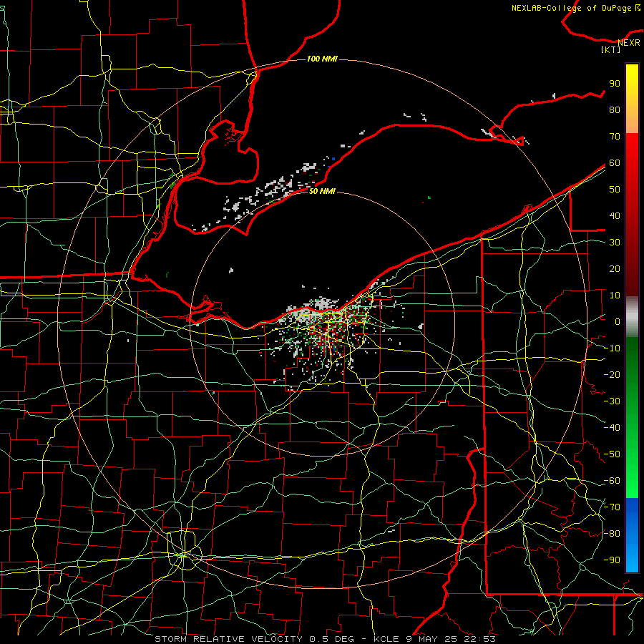
Task: Click the gray zero-velocity band of the scale
Action: (x=632, y=317)
